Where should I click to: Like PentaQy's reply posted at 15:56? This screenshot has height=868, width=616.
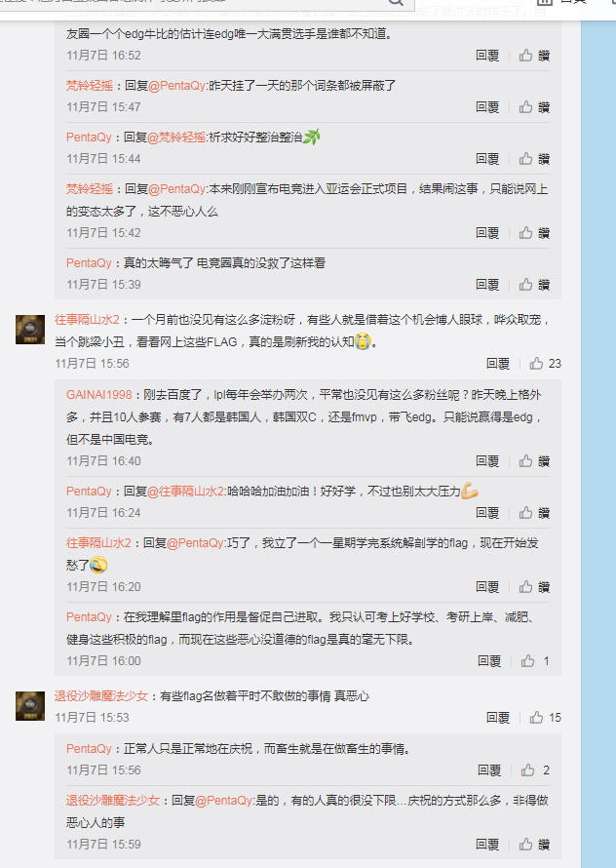tap(535, 770)
